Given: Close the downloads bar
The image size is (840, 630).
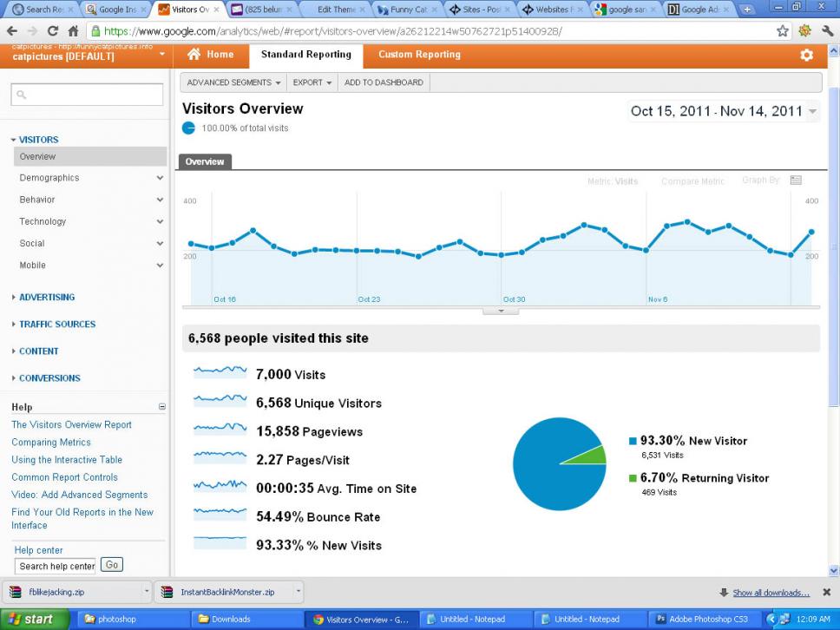Looking at the screenshot, I should tap(827, 592).
